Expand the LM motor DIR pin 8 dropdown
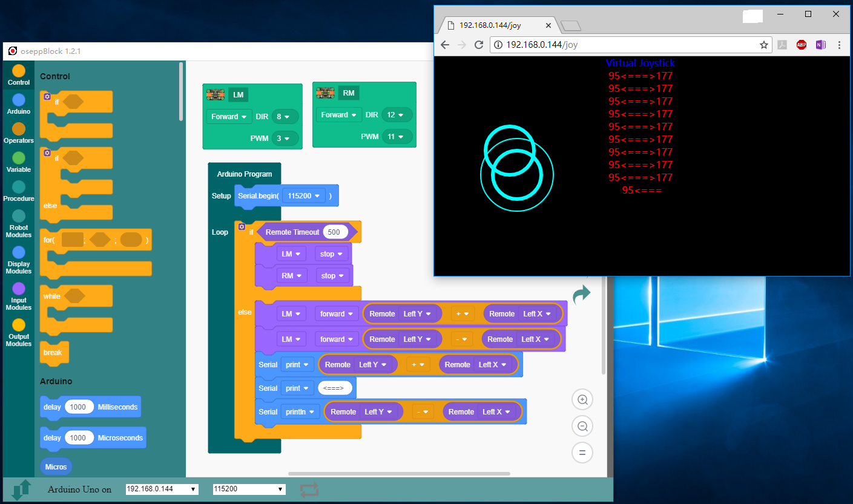Viewport: 853px width, 504px height. coord(285,117)
